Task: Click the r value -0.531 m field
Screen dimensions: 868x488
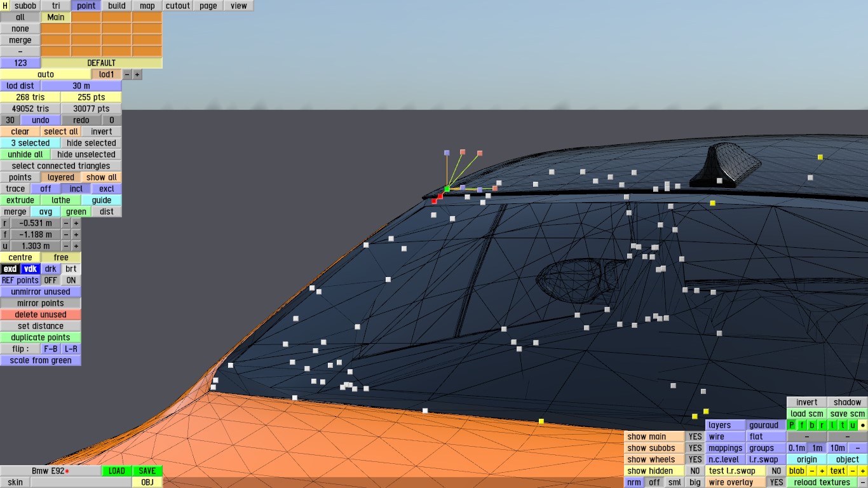Action: click(x=36, y=223)
